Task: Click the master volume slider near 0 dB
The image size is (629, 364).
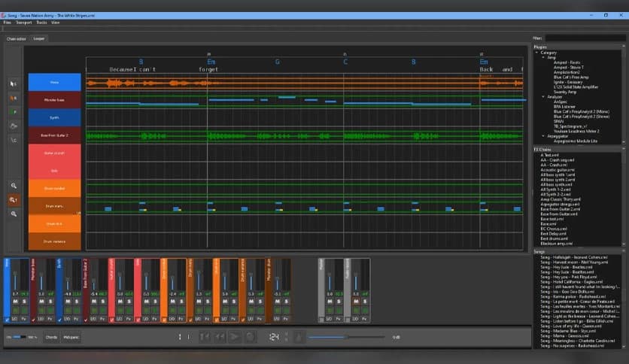Action: pos(346,337)
